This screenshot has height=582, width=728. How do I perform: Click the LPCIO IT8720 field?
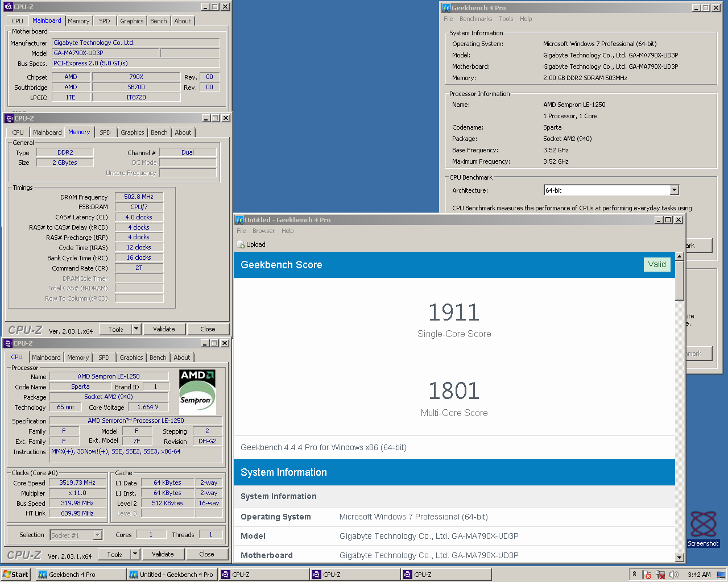[x=136, y=97]
